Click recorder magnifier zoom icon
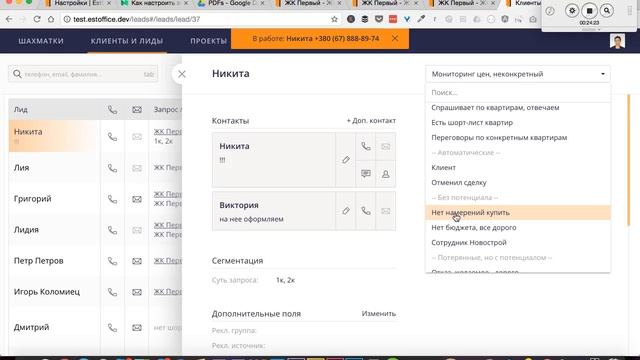The height and width of the screenshot is (360, 640). pos(607,11)
